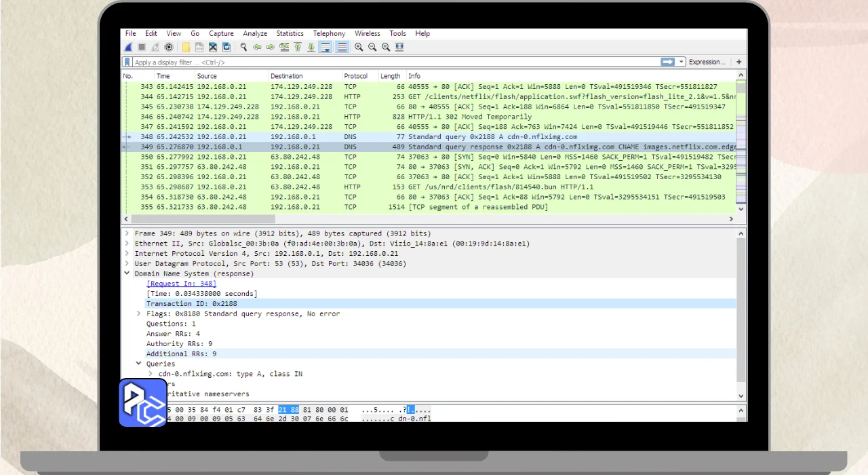
Task: Click the shark fin start capture icon
Action: 128,47
